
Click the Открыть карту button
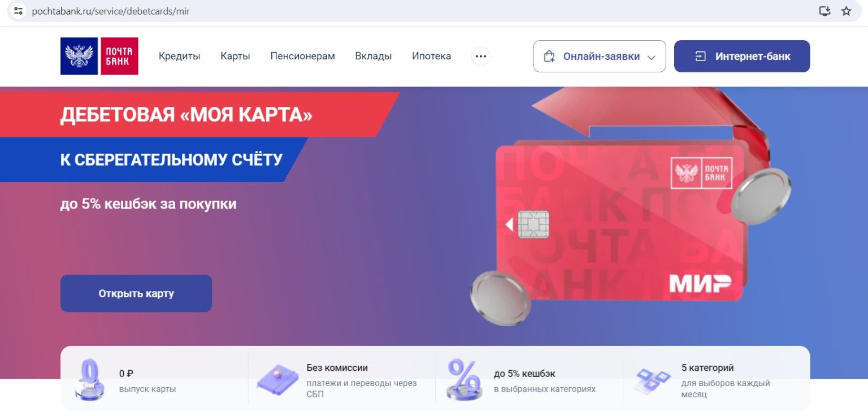pos(136,293)
